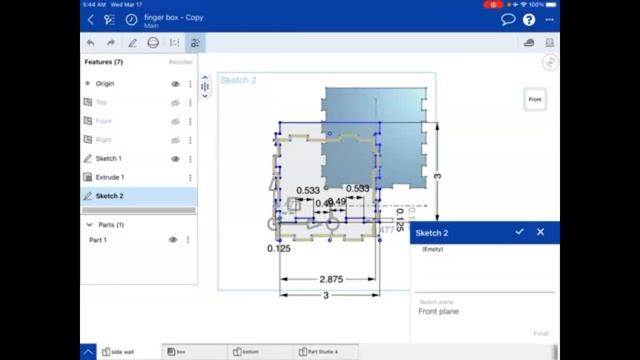Redo the last action
Image resolution: width=640 pixels, height=360 pixels.
pyautogui.click(x=111, y=43)
